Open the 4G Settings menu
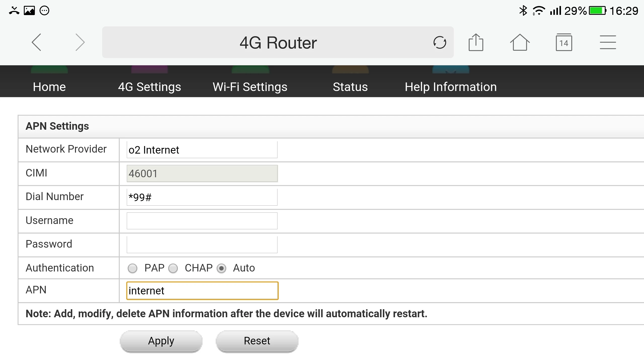644x362 pixels. coord(149,87)
